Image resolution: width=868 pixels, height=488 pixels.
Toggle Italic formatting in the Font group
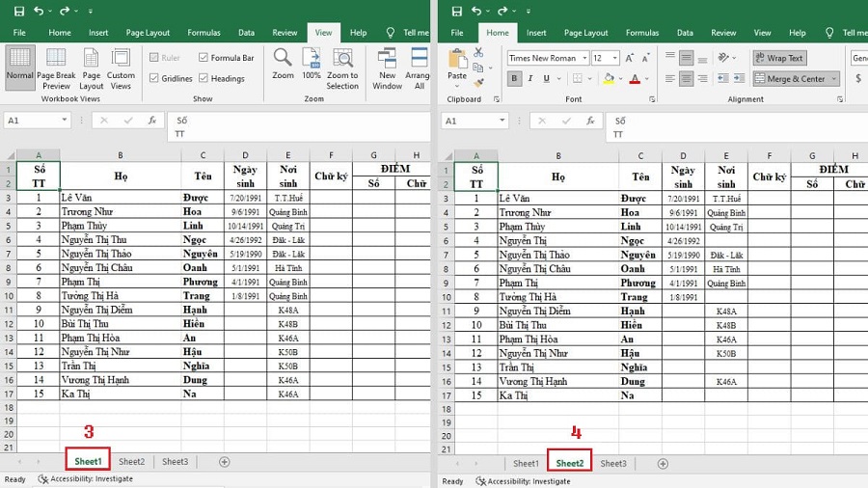coord(531,79)
